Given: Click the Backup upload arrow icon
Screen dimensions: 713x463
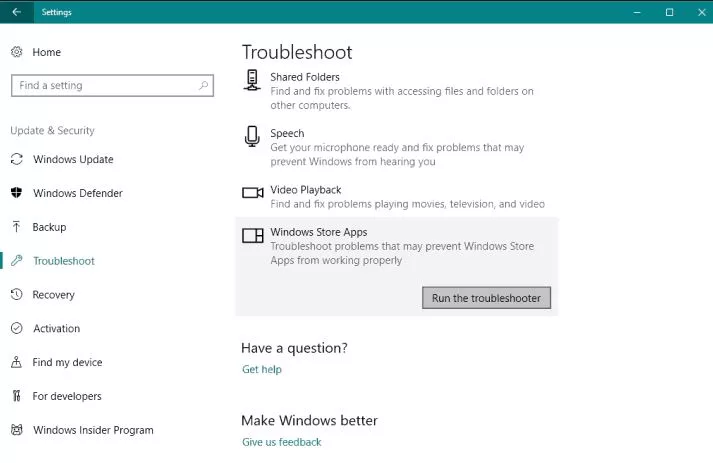Looking at the screenshot, I should point(17,226).
